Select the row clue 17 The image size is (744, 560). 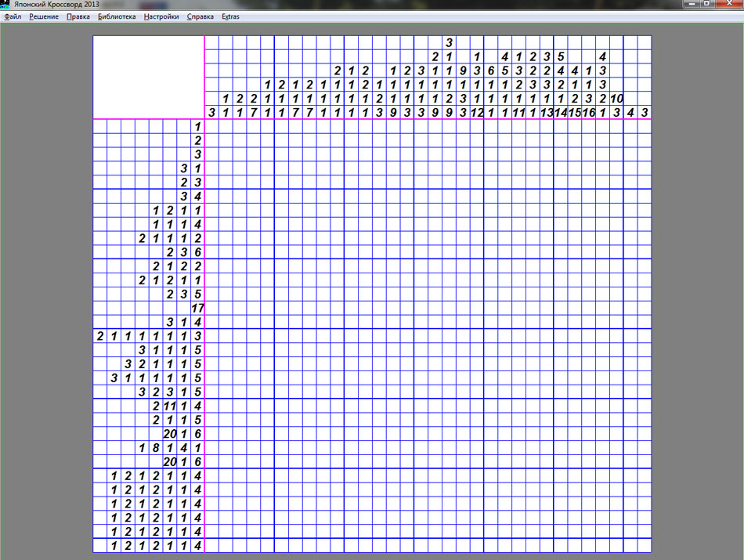pos(197,308)
